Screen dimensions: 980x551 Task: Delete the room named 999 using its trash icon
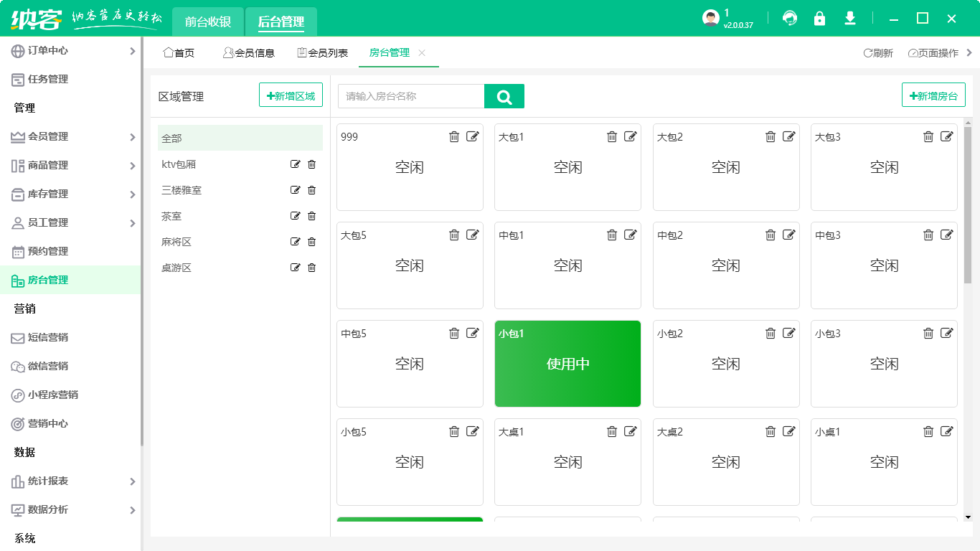coord(454,136)
